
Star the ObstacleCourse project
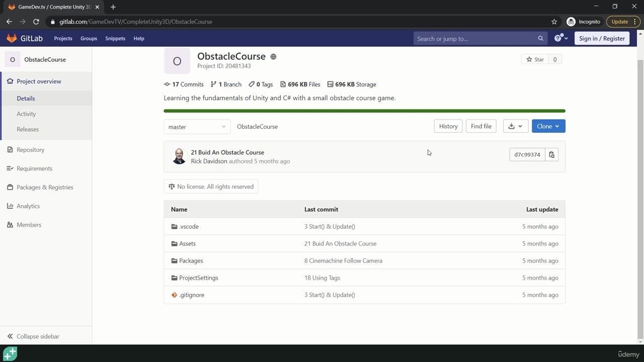point(534,59)
